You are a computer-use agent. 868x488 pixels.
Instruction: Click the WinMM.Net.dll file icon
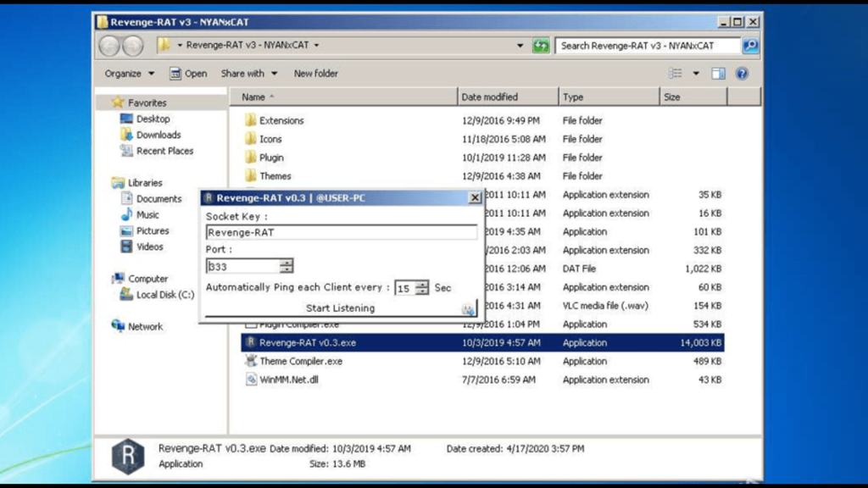coord(251,380)
